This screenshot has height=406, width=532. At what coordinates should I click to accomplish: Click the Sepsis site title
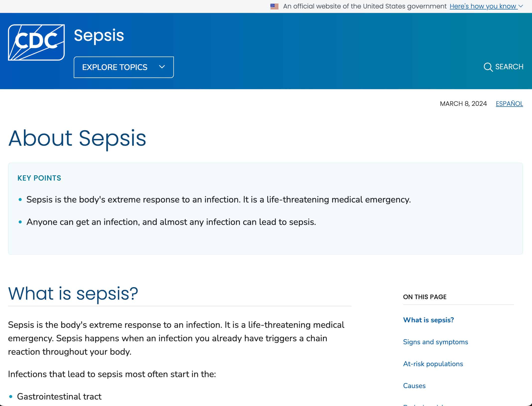[99, 35]
